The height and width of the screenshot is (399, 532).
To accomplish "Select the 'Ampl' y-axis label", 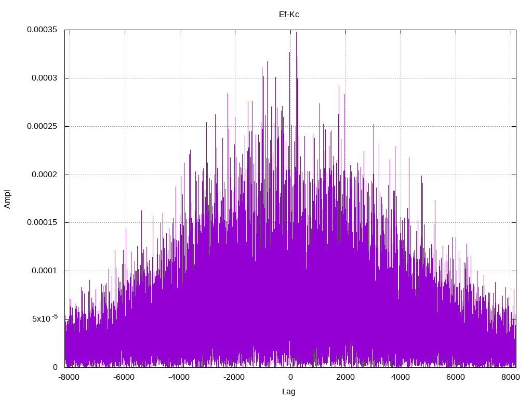I will click(7, 199).
